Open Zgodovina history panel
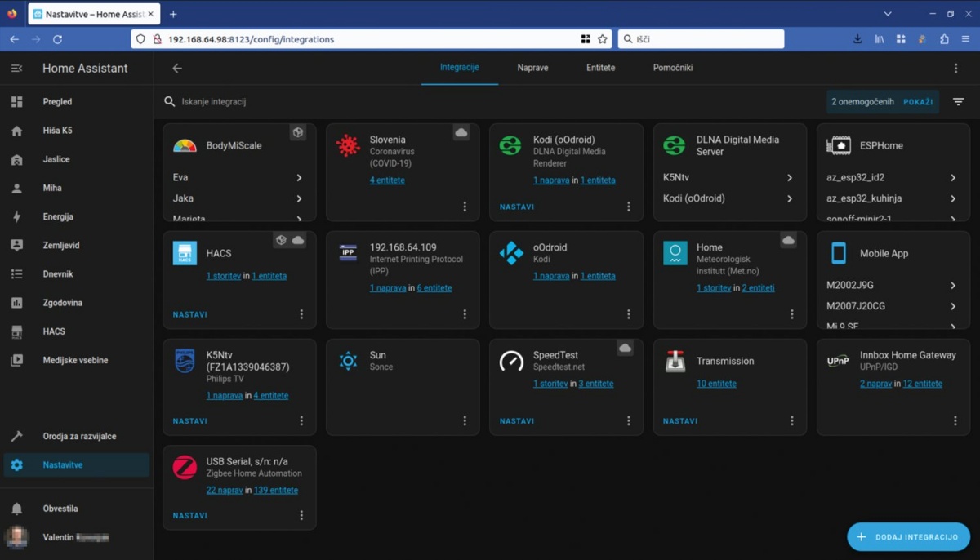This screenshot has height=560, width=980. 77,303
